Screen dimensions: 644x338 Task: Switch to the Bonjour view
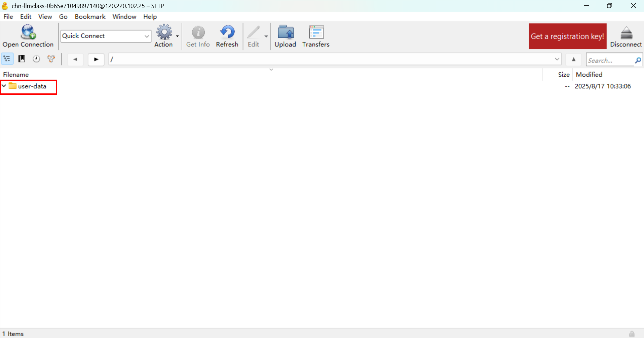[x=51, y=59]
